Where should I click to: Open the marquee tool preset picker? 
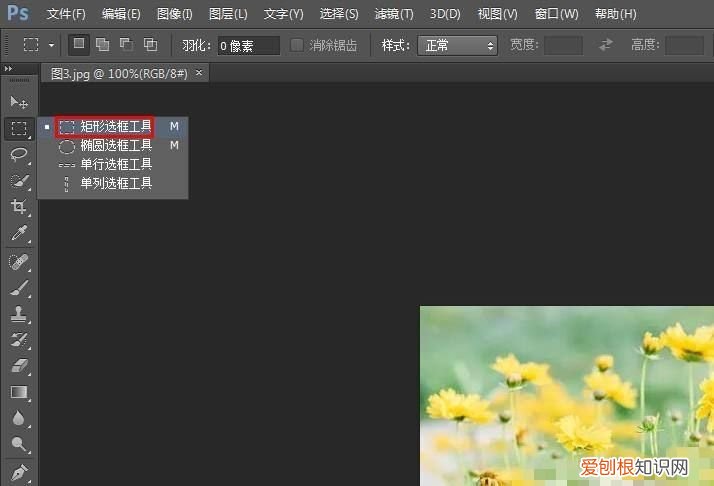click(x=31, y=45)
